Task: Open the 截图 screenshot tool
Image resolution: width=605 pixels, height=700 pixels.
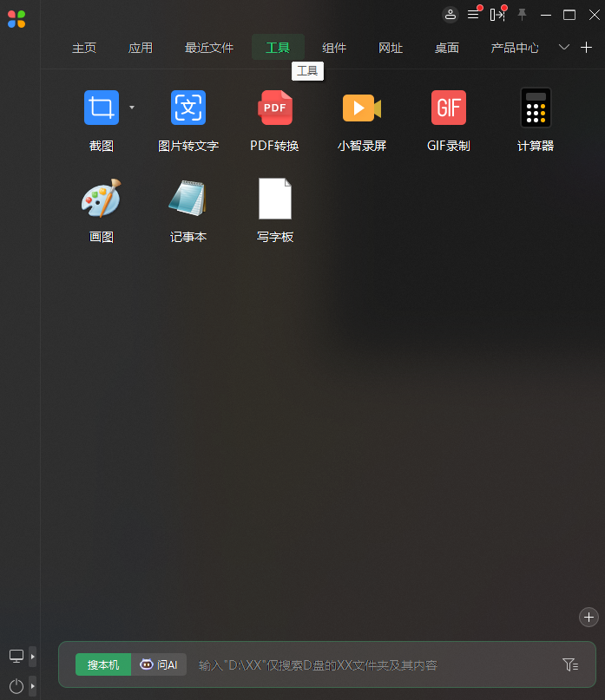Action: 102,108
